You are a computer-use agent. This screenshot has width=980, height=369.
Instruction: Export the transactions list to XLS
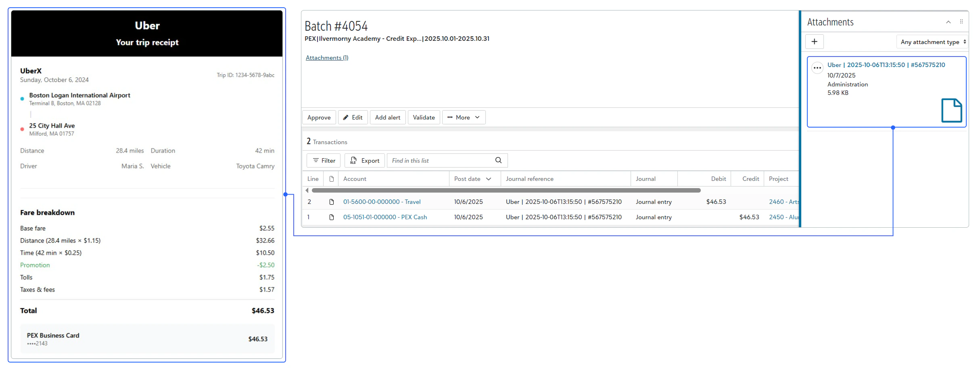(x=364, y=161)
